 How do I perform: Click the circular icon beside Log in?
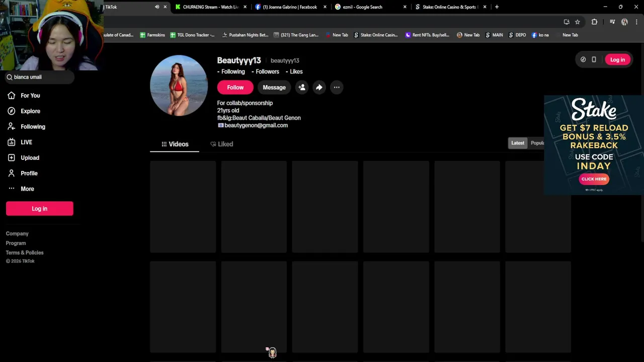point(583,60)
